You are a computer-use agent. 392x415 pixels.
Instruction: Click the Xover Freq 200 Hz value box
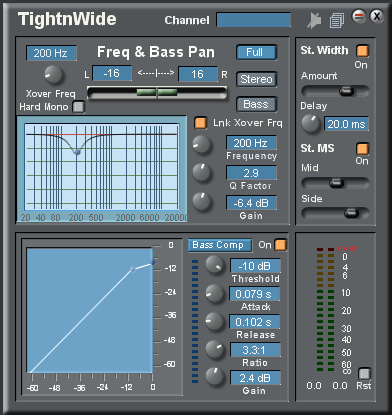51,53
